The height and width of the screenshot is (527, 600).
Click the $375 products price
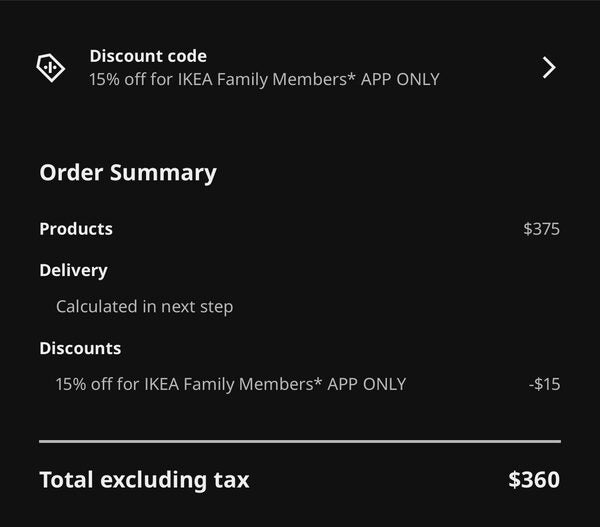point(541,229)
